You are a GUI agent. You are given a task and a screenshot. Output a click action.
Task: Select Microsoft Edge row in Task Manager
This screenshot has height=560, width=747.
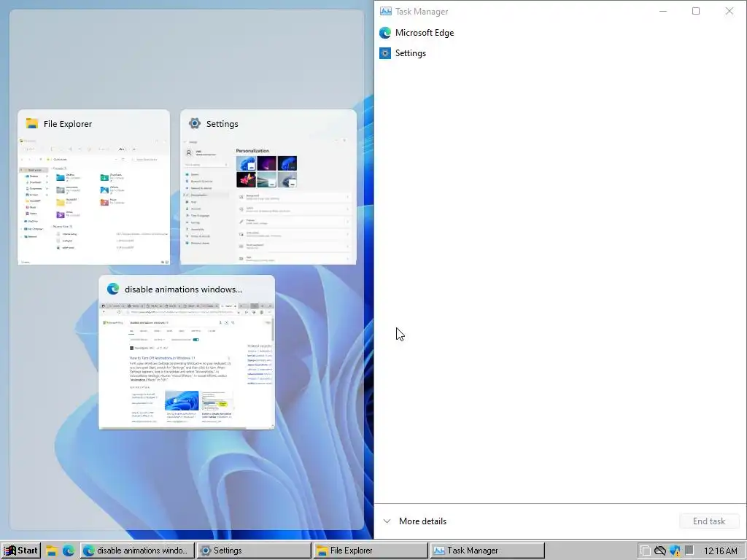[560, 33]
